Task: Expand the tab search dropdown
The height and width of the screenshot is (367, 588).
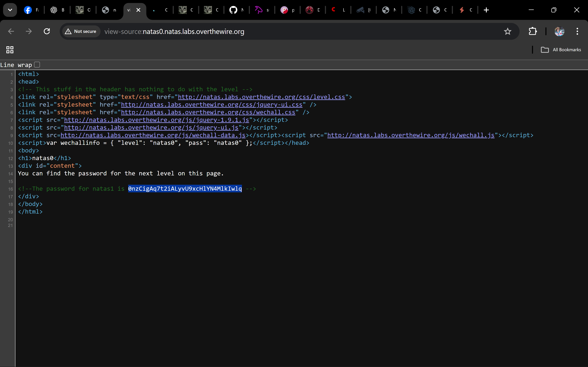Action: pyautogui.click(x=10, y=10)
